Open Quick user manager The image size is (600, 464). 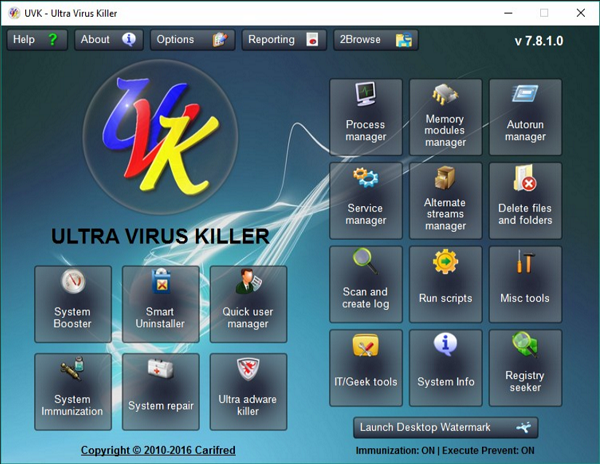pos(248,304)
